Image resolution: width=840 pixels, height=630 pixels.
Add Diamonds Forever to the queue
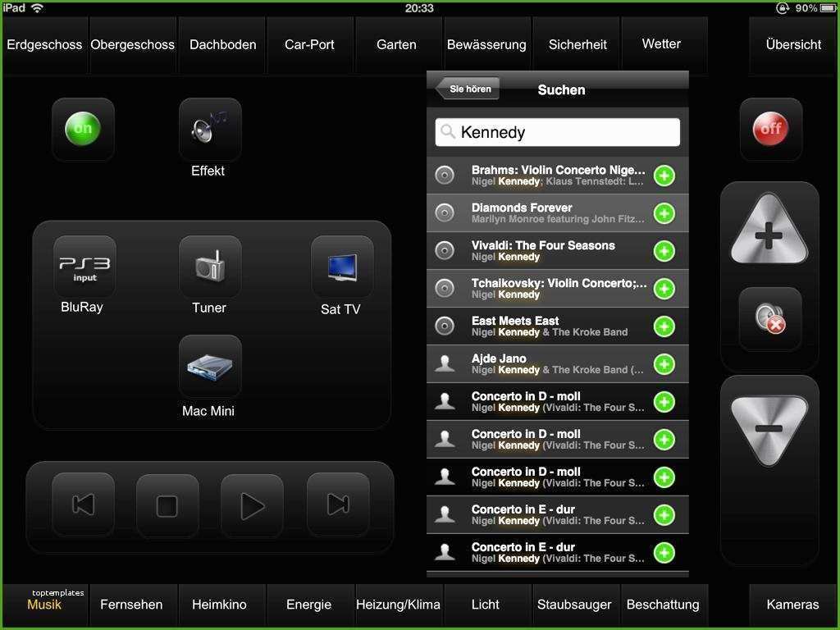[664, 213]
